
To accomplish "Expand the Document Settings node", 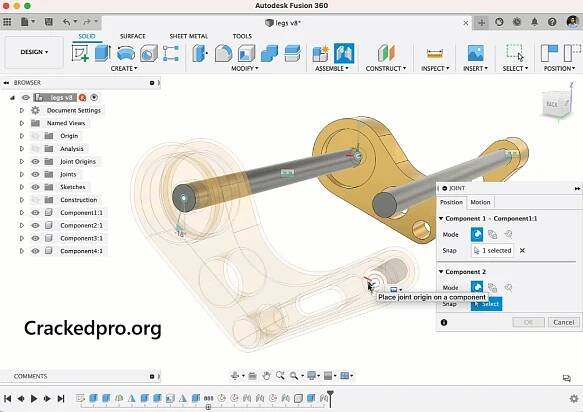I will (x=22, y=110).
